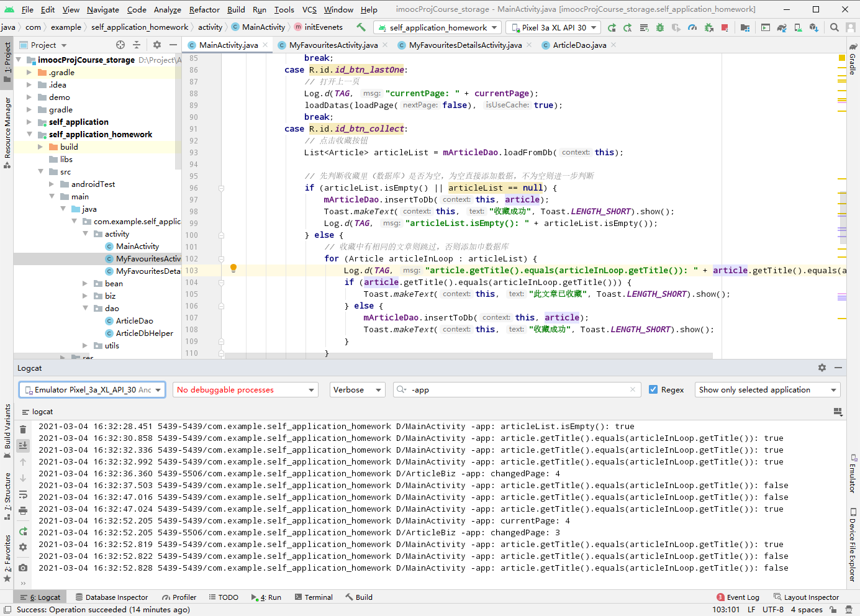Click the UTF-8 encoding in the status bar
The width and height of the screenshot is (860, 616).
773,609
